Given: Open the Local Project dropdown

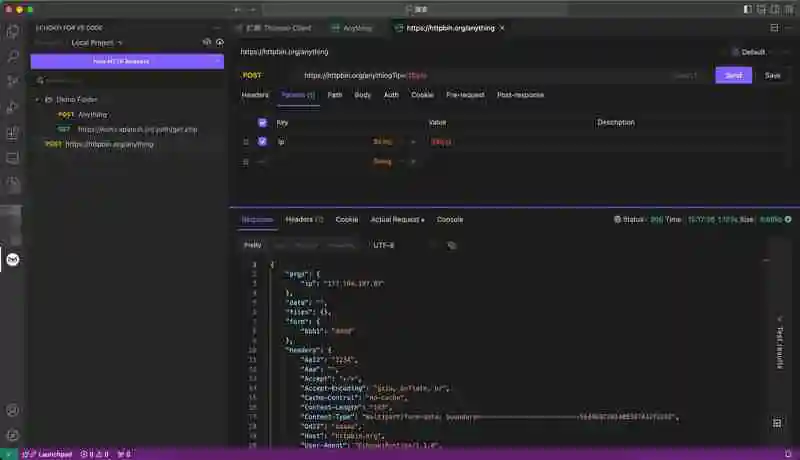Looking at the screenshot, I should pyautogui.click(x=96, y=43).
